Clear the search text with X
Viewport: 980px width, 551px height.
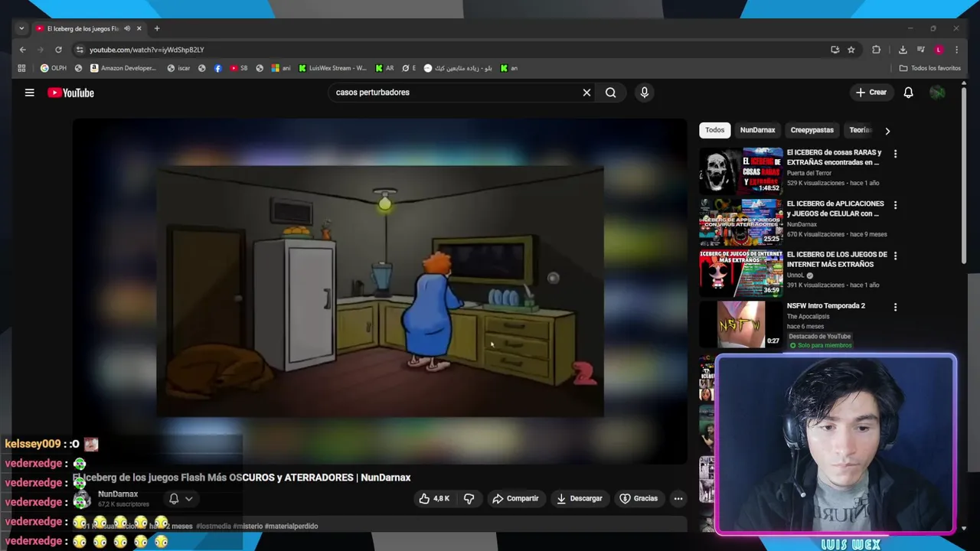coord(586,93)
